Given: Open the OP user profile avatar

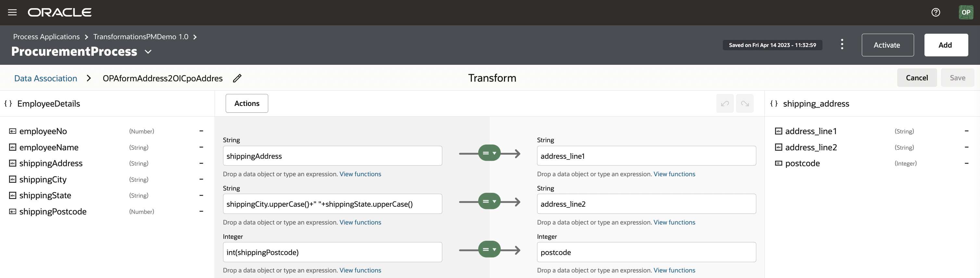Looking at the screenshot, I should click(x=965, y=13).
